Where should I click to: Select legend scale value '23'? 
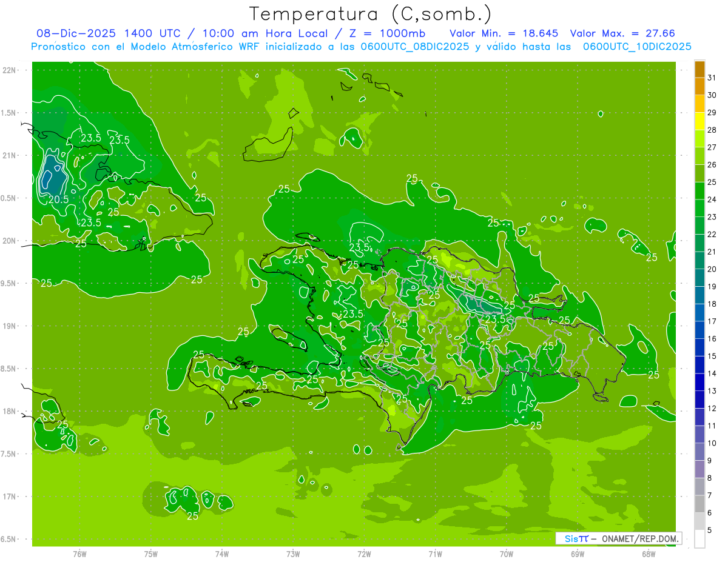point(712,216)
